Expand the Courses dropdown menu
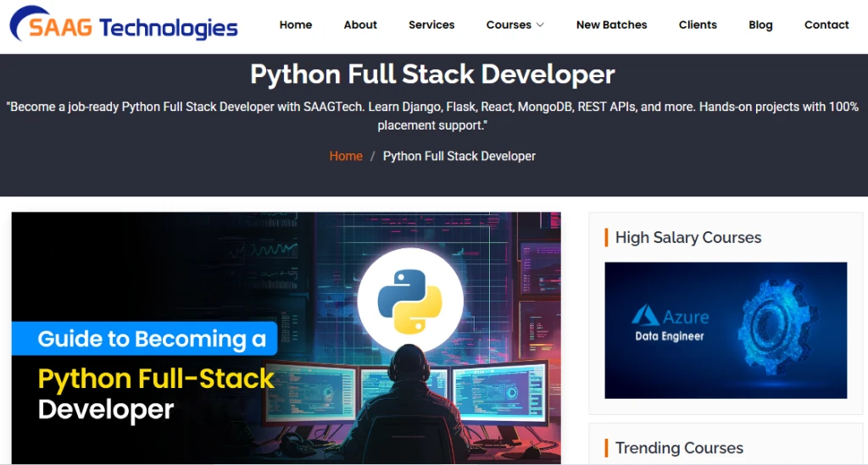The width and height of the screenshot is (868, 465). coord(515,25)
